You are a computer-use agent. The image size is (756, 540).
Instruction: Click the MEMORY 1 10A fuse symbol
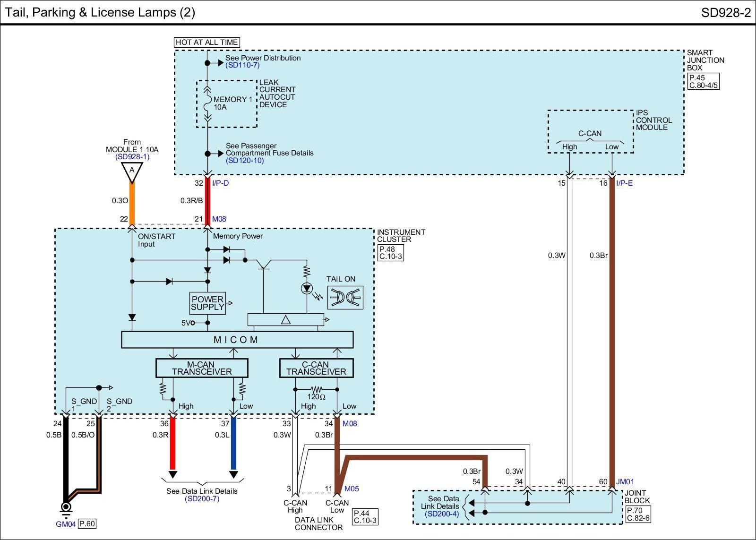pos(207,103)
